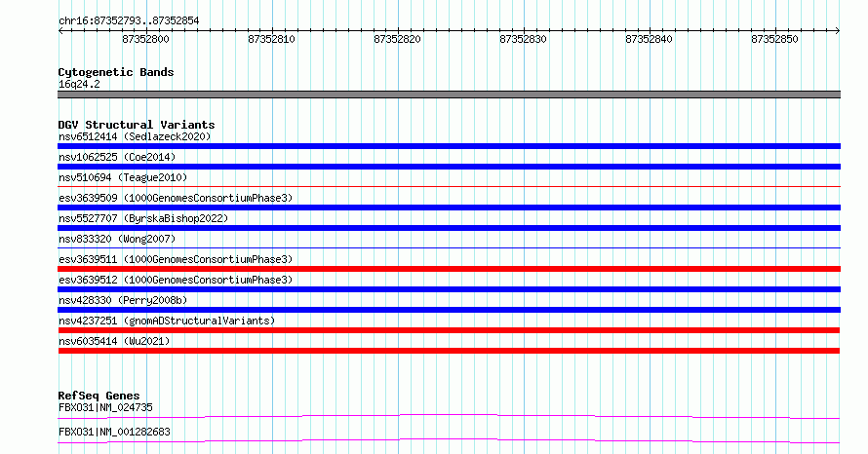868x454 pixels.
Task: Select the thin red line under nsv510694
Action: click(449, 187)
